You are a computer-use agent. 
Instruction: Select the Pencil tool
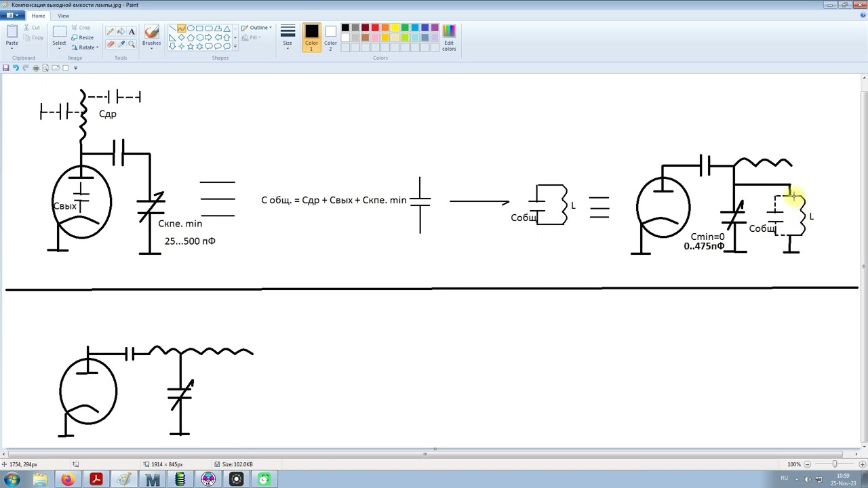111,31
